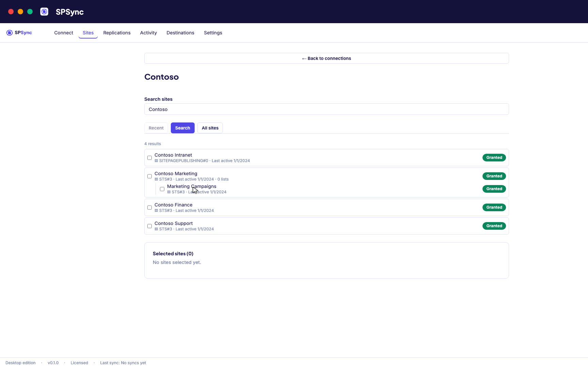
Task: Select the Search filter tab
Action: [183, 128]
